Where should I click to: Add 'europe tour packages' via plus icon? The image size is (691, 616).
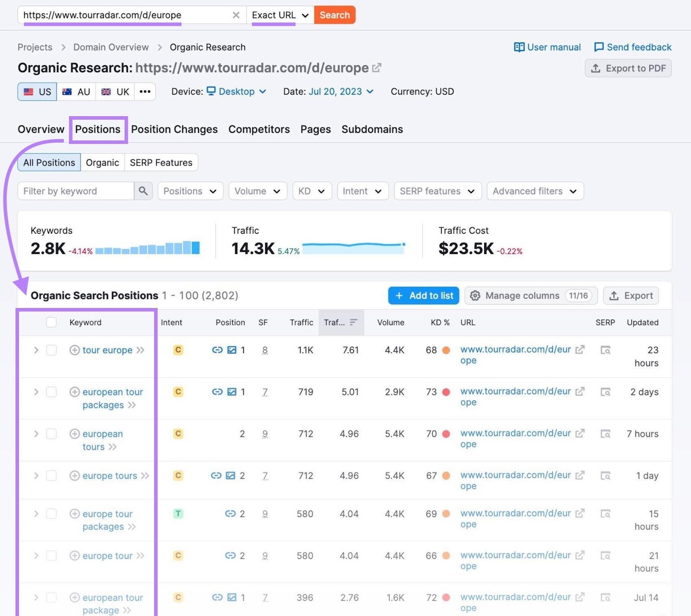(x=74, y=514)
